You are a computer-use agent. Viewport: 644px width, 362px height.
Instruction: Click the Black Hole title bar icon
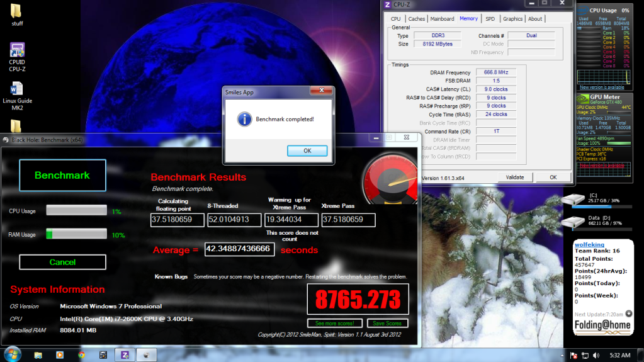[x=6, y=140]
